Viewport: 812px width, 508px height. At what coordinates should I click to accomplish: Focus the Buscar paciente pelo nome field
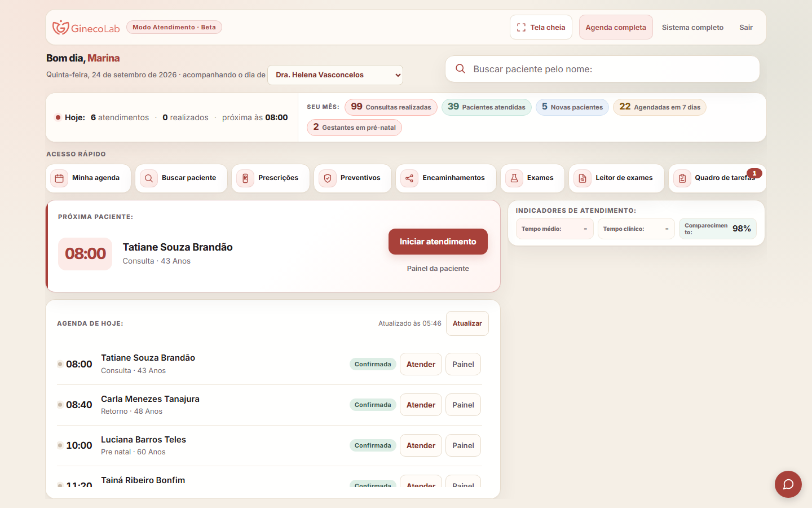click(602, 69)
